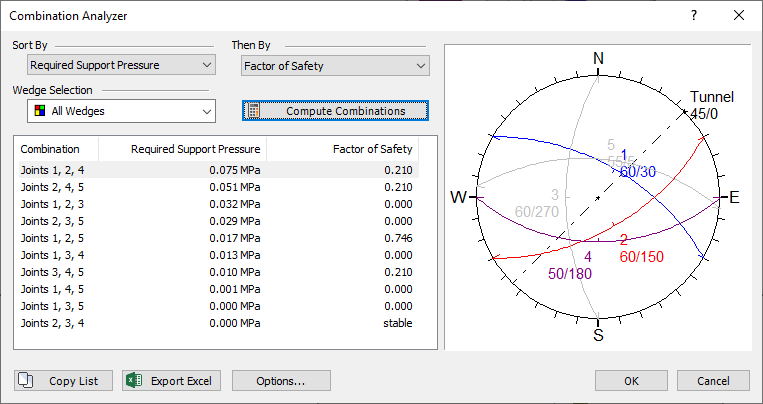The image size is (763, 404).
Task: Select the stable Joints 2, 3, 4 row
Action: (52, 323)
